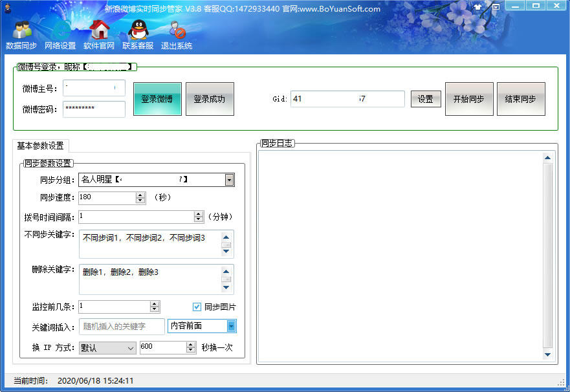Click the 删除关键字 text area

tap(150, 279)
